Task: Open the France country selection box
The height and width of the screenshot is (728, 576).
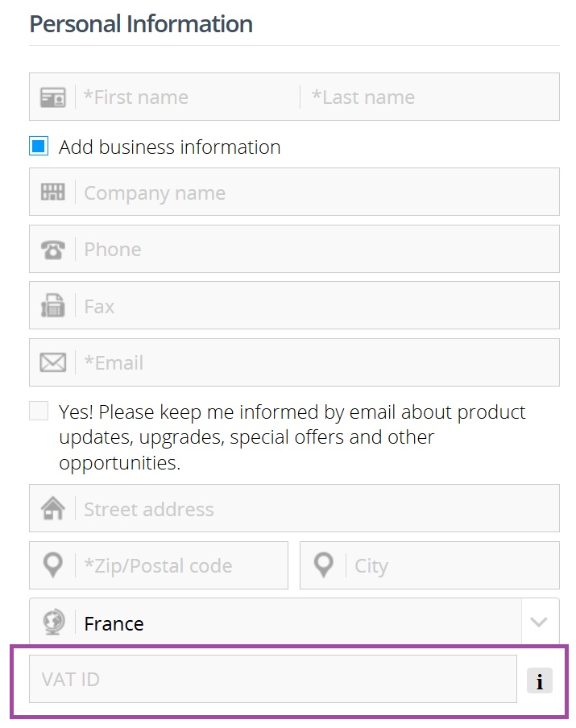Action: tap(294, 622)
